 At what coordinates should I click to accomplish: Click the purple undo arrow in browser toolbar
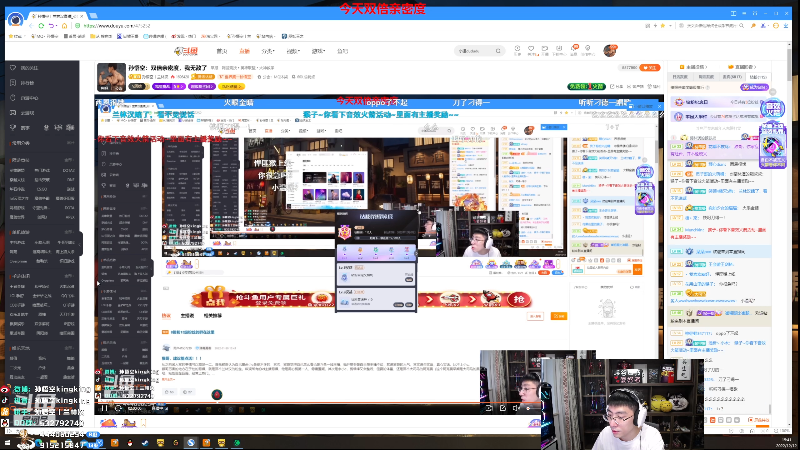click(52, 26)
